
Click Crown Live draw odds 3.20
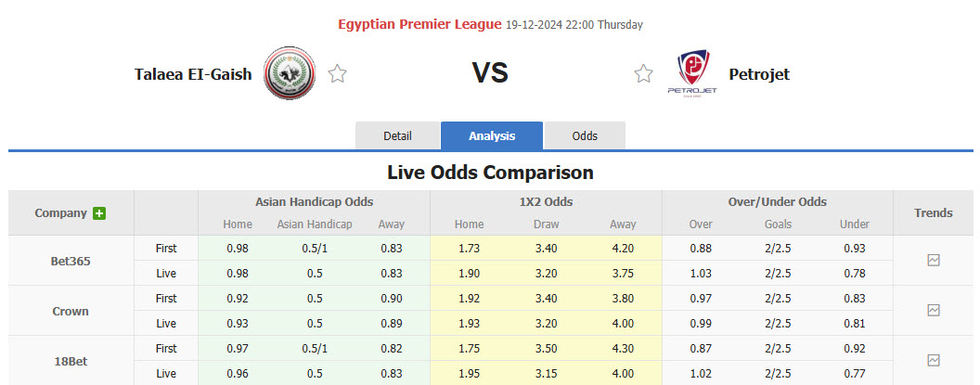click(x=546, y=323)
